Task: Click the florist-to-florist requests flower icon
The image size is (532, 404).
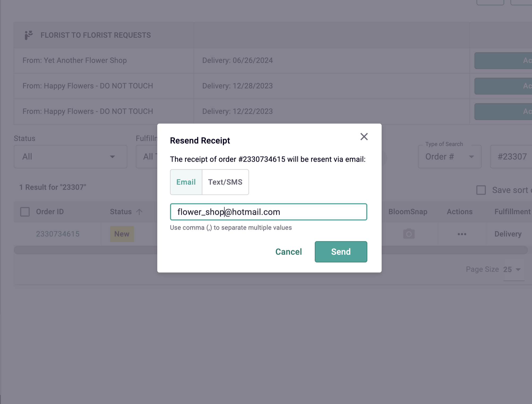Action: [29, 35]
